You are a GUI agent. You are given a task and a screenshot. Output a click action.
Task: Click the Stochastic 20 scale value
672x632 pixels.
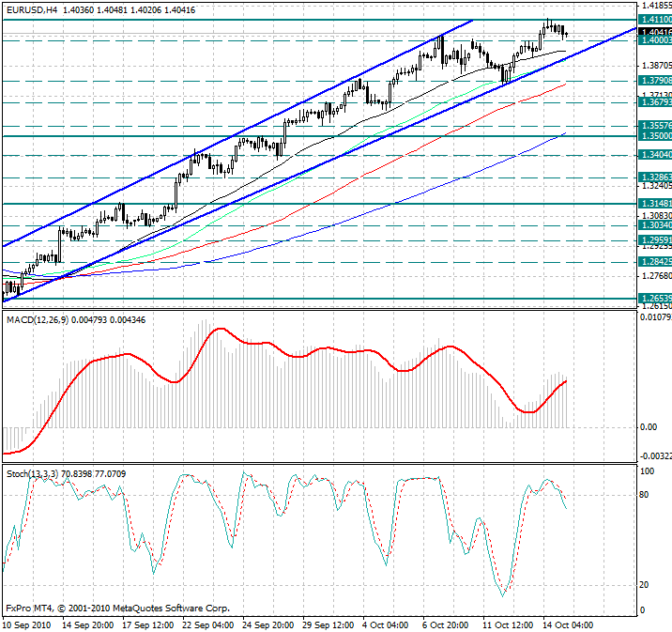click(644, 585)
